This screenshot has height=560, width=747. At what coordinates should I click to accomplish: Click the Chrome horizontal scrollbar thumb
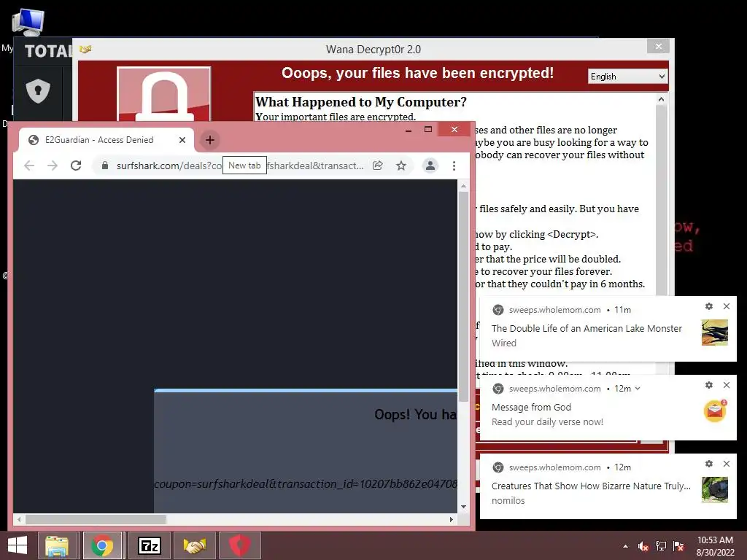pos(96,519)
